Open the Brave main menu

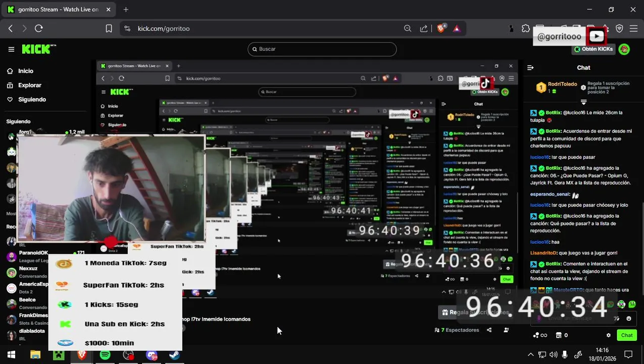pyautogui.click(x=633, y=29)
